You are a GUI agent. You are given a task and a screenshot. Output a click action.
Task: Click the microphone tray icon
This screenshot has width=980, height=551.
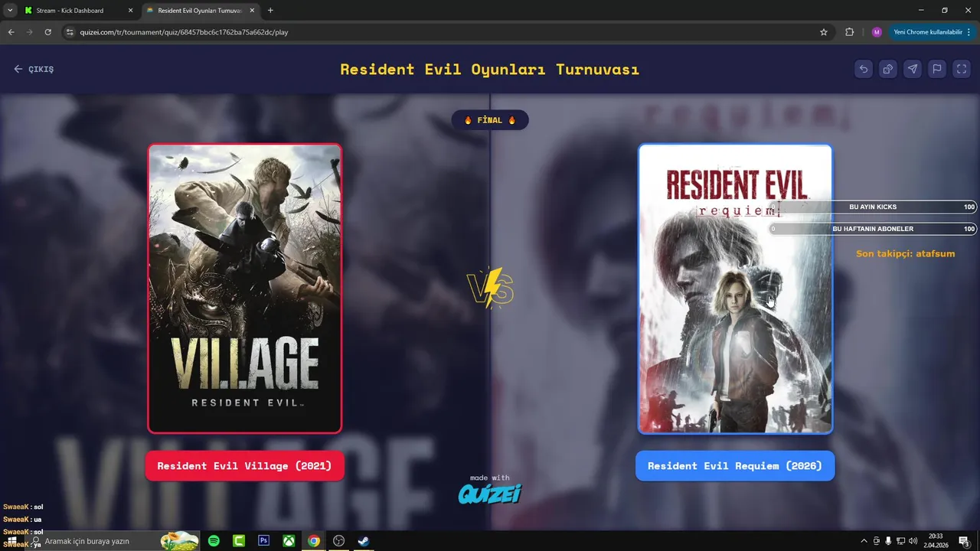click(x=888, y=541)
